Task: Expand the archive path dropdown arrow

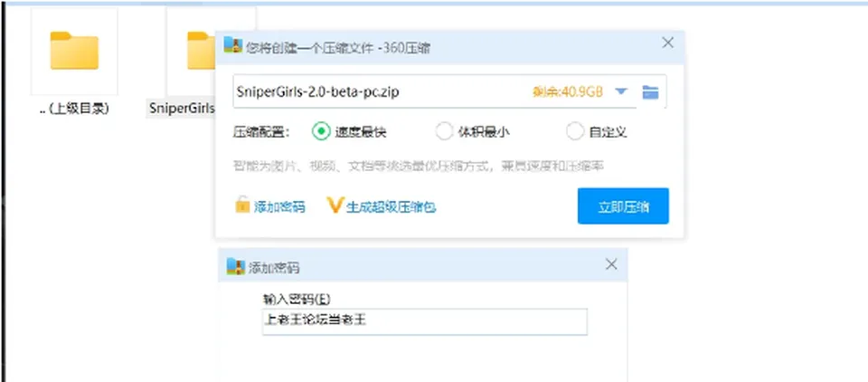Action: pos(621,91)
